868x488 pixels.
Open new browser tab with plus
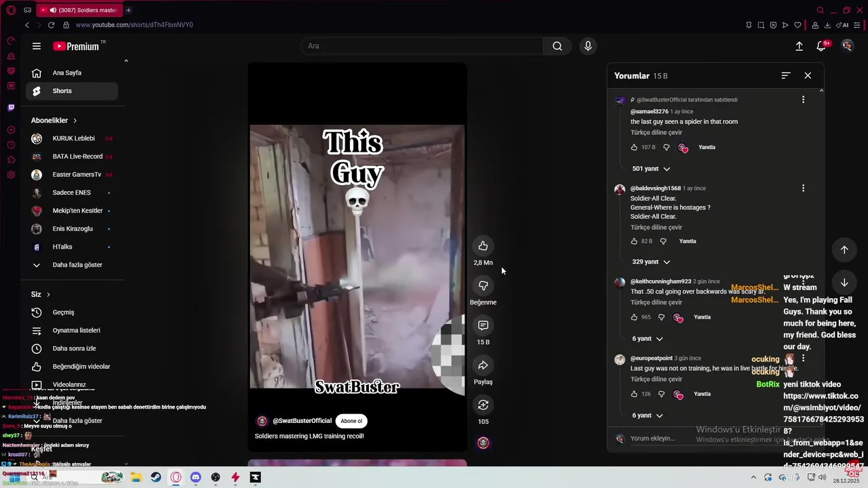point(128,10)
